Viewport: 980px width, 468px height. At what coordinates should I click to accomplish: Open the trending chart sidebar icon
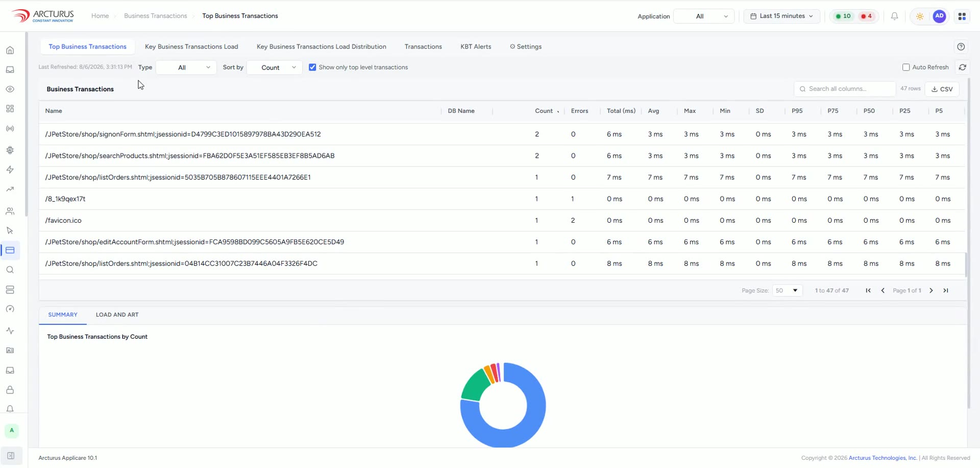[10, 190]
